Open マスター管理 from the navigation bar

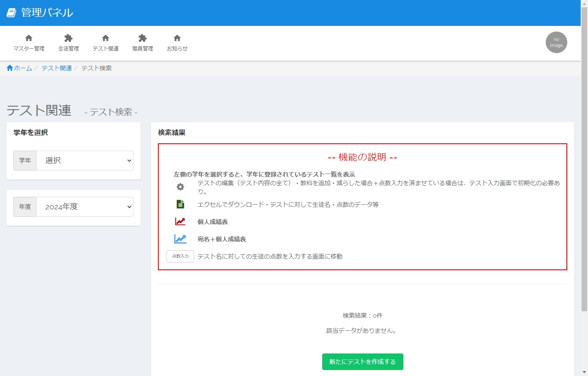[x=29, y=43]
